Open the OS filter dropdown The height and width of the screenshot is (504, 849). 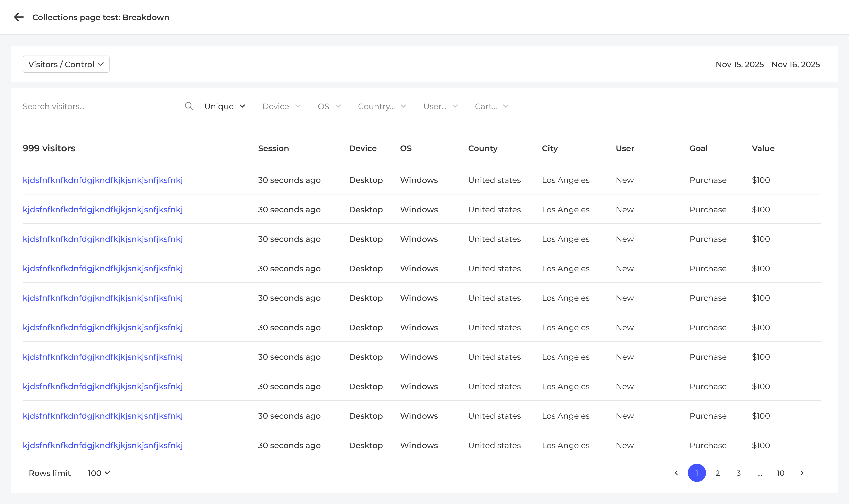pyautogui.click(x=329, y=106)
